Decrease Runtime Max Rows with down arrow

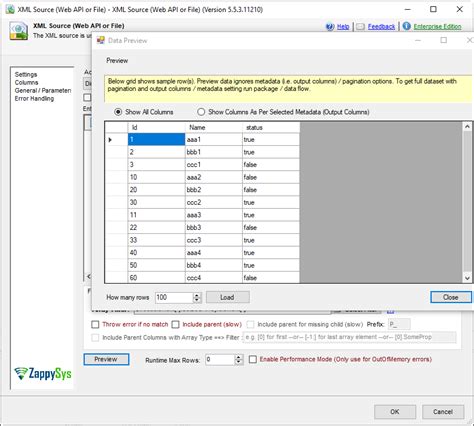click(239, 362)
